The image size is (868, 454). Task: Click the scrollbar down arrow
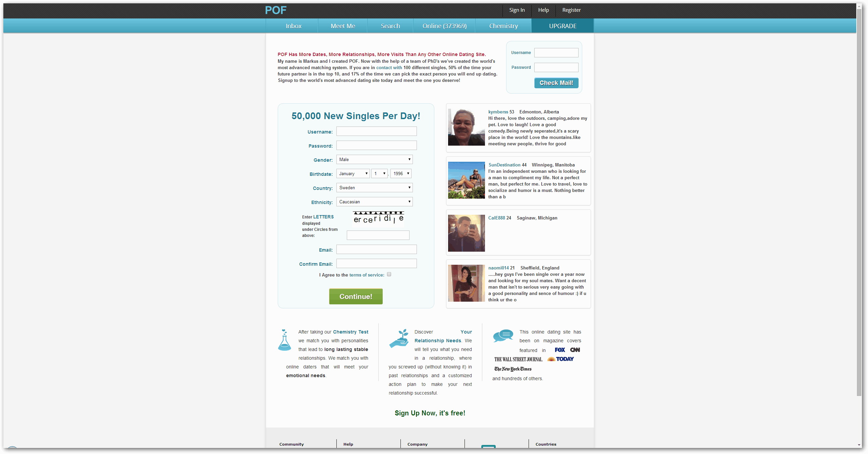859,445
